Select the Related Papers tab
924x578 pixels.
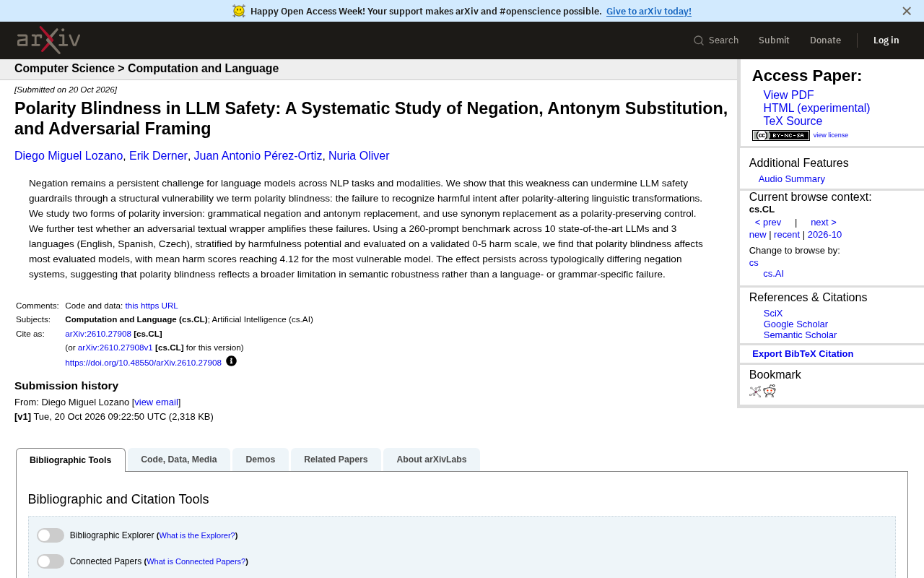[336, 460]
